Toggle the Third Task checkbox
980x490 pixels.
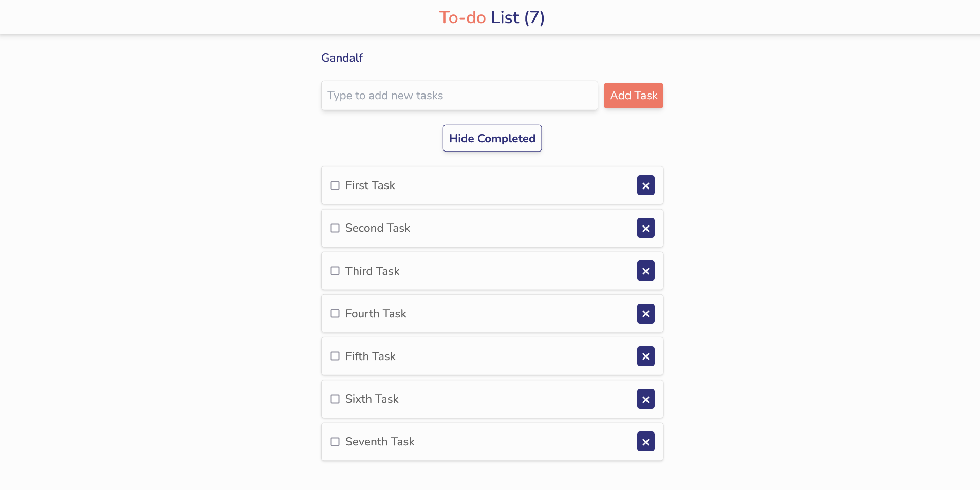[335, 271]
